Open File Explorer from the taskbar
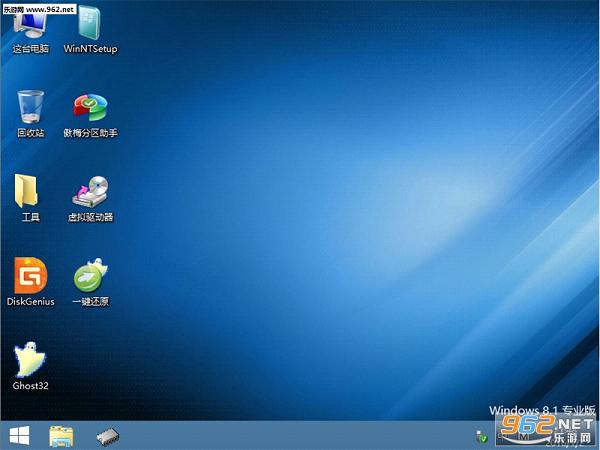The image size is (600, 450). 61,436
